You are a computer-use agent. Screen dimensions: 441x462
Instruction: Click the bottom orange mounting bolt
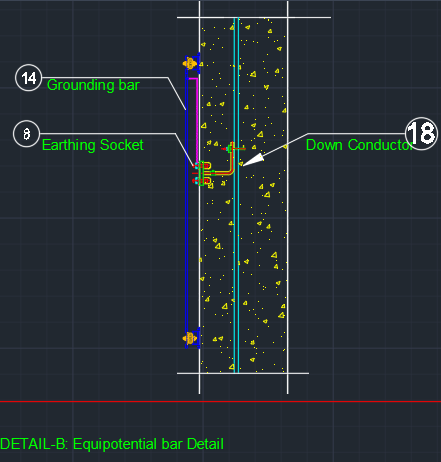coord(190,338)
